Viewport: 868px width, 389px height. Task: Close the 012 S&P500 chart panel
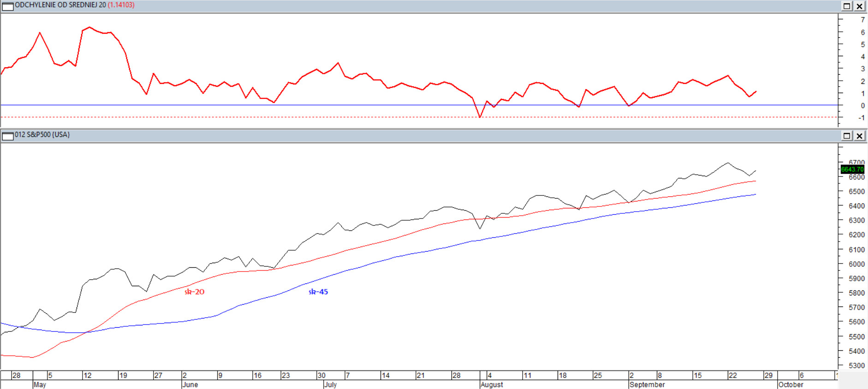(x=860, y=136)
